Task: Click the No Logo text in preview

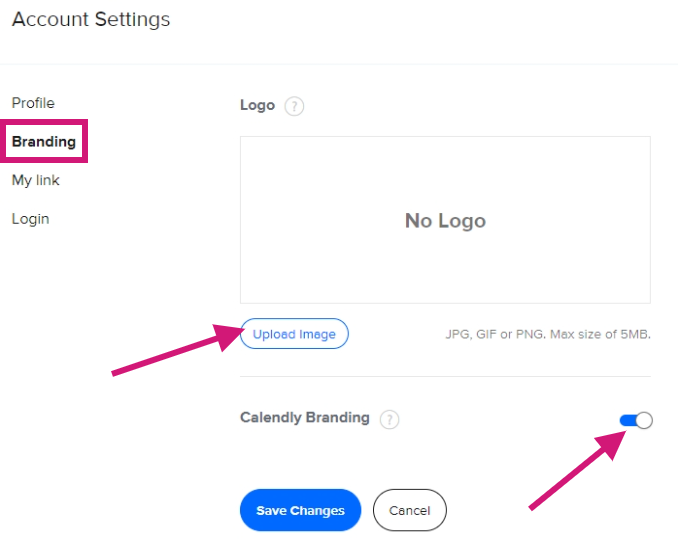Action: (x=445, y=220)
